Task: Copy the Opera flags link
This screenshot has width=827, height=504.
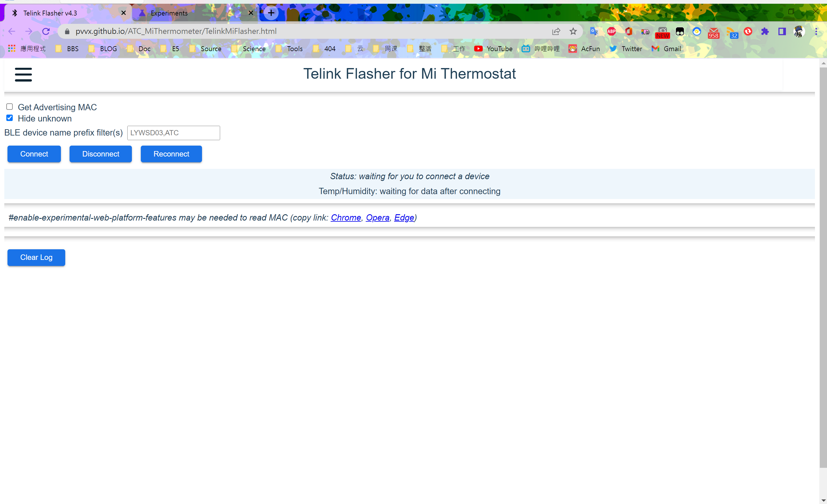Action: tap(378, 218)
